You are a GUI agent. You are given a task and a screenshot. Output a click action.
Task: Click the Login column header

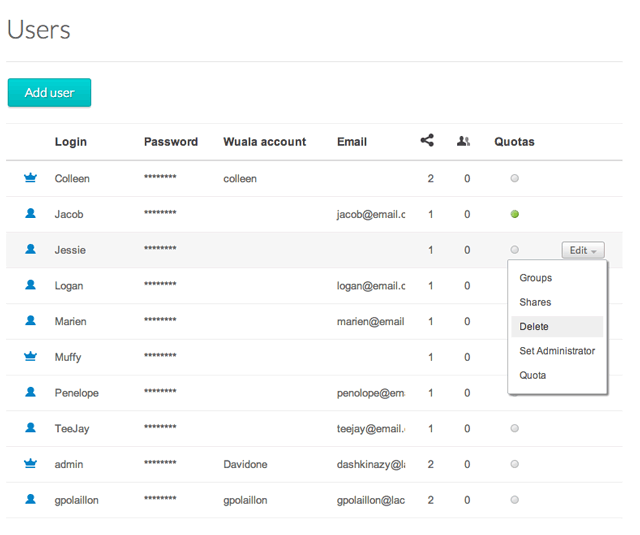(71, 142)
